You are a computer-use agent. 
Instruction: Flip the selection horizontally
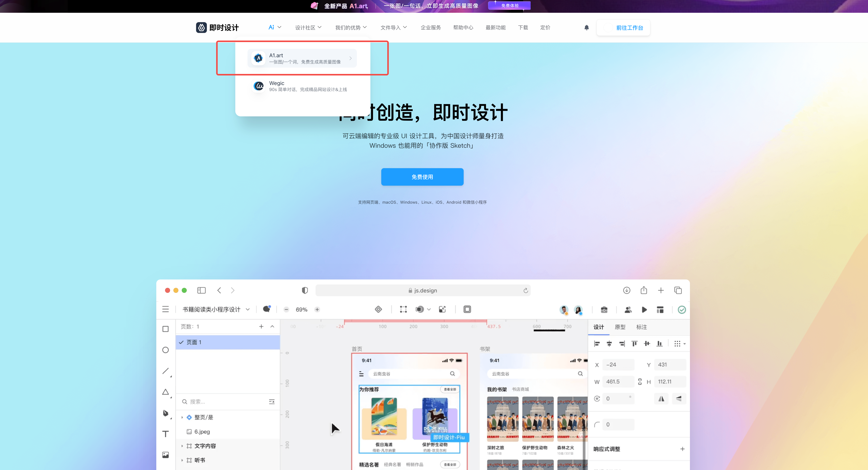[x=661, y=398]
